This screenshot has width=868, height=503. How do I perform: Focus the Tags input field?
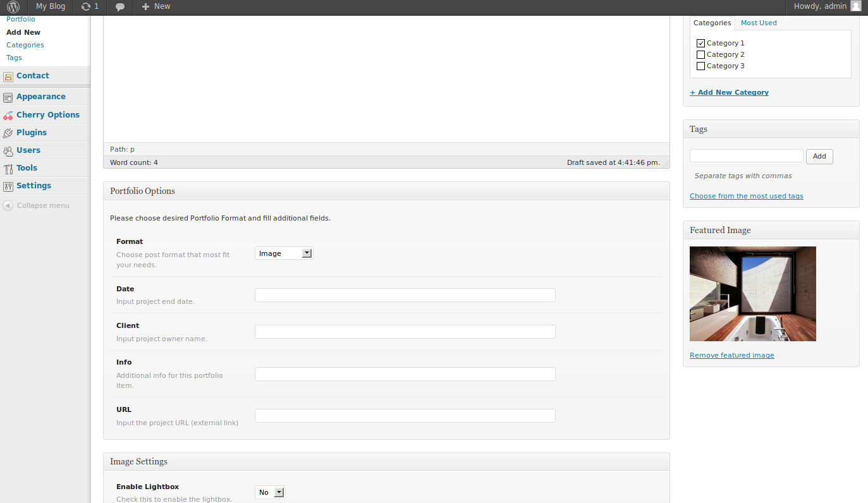tap(747, 155)
